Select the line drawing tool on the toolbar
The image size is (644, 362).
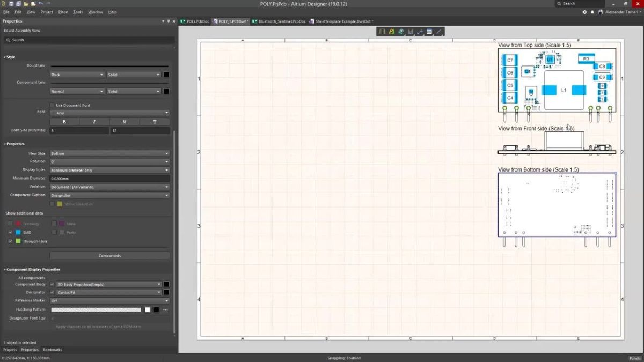tap(440, 32)
